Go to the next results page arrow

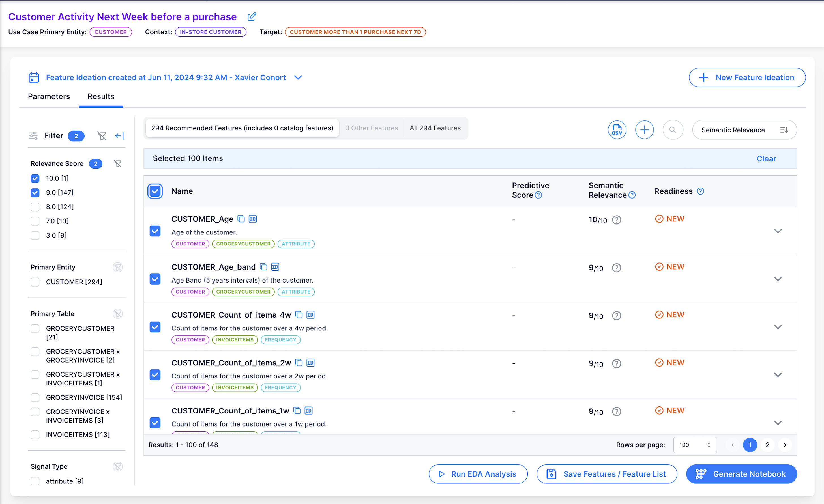tap(785, 445)
